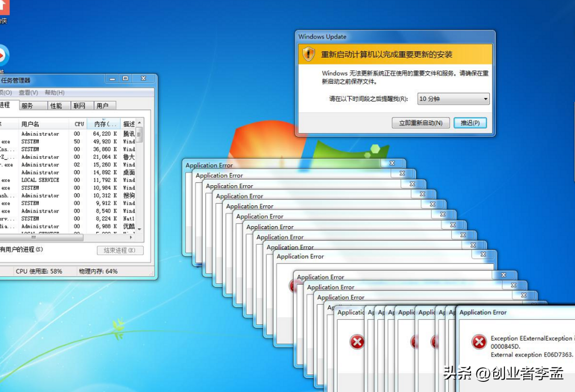575x392 pixels.
Task: Maximize the Task Manager window
Action: [125, 79]
